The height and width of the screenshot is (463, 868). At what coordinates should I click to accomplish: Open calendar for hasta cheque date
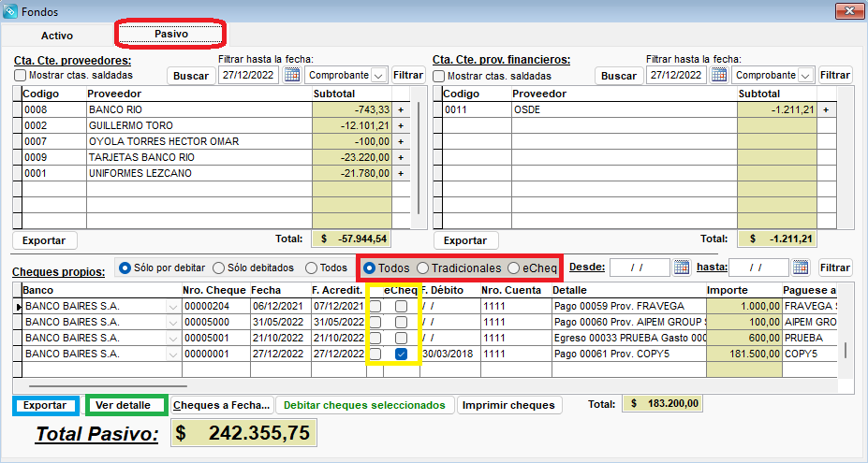[x=801, y=268]
